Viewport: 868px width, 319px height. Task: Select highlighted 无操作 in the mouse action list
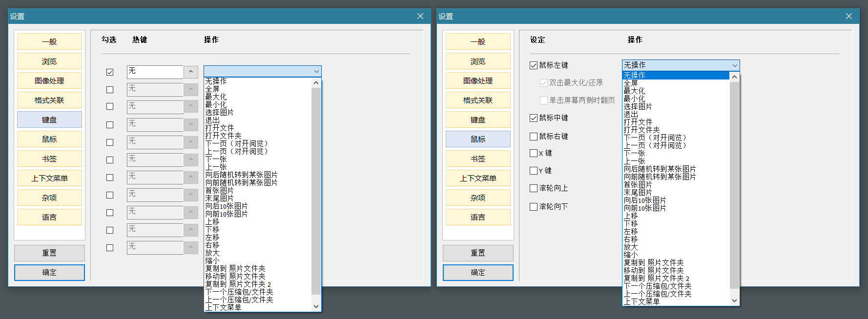click(676, 75)
